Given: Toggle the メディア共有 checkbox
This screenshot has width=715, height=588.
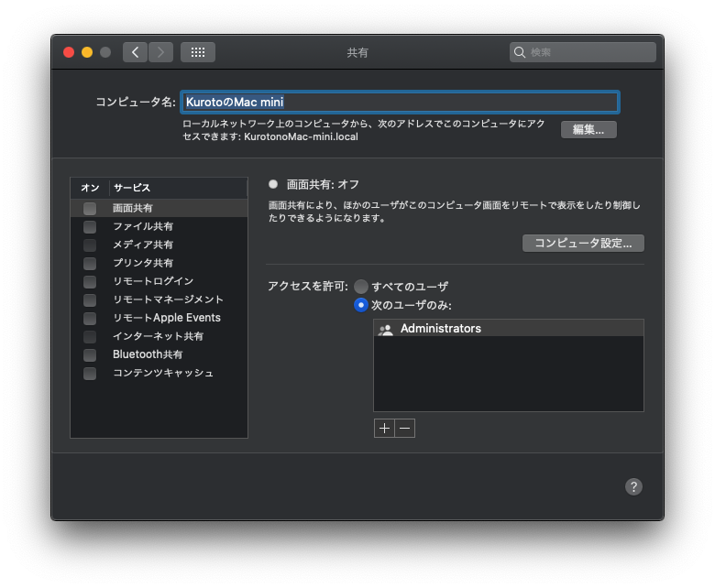Looking at the screenshot, I should pyautogui.click(x=90, y=245).
